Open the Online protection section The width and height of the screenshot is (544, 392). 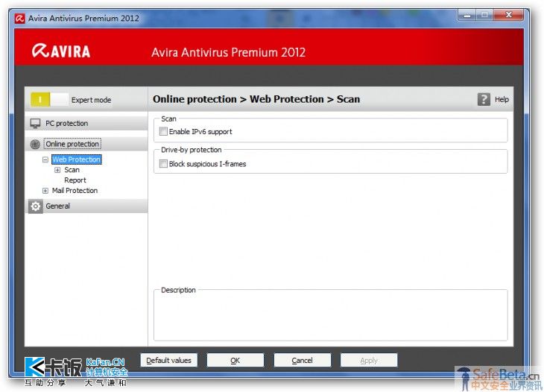tap(86, 144)
